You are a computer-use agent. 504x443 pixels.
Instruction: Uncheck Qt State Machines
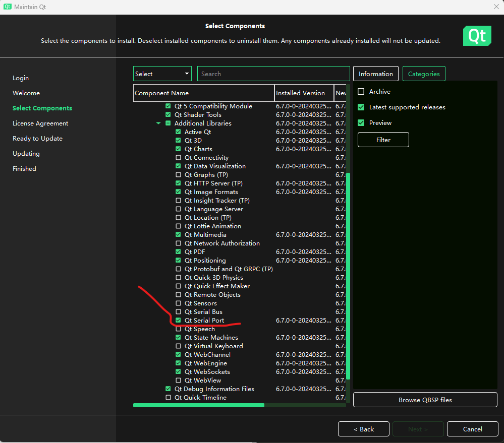click(x=178, y=337)
